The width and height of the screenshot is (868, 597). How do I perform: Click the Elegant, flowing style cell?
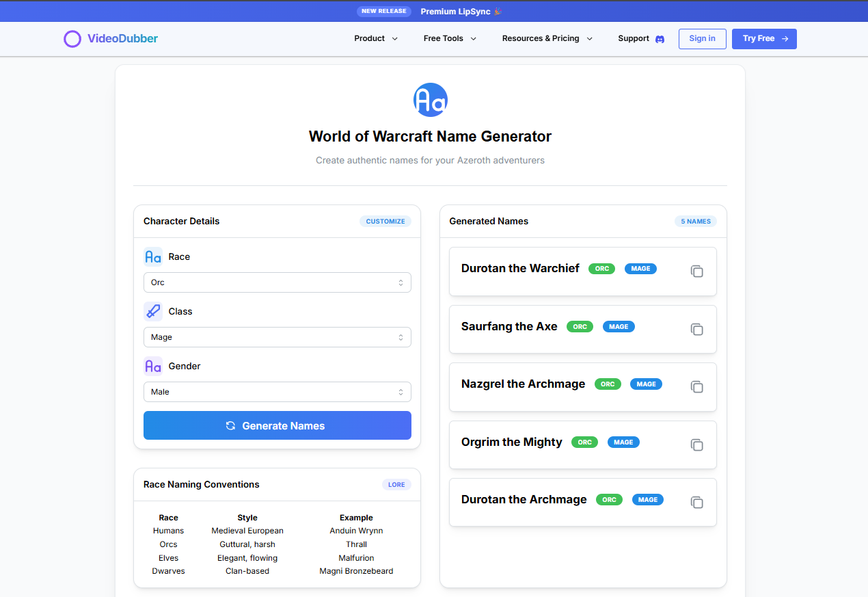point(247,558)
